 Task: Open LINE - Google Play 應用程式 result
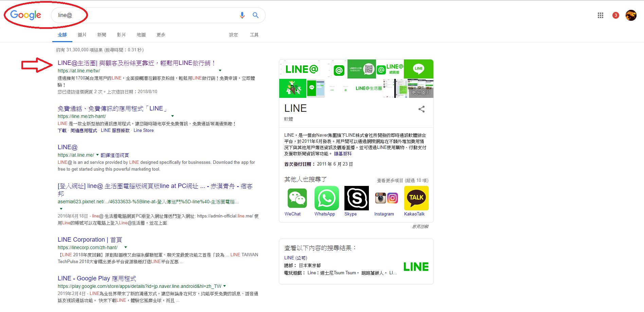coord(97,278)
